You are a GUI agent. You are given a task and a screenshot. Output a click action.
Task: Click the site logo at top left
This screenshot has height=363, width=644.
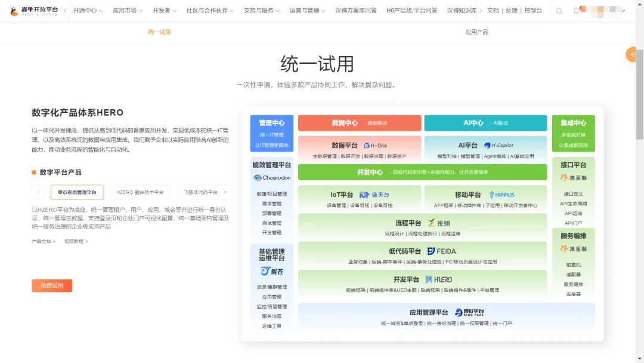pyautogui.click(x=34, y=11)
